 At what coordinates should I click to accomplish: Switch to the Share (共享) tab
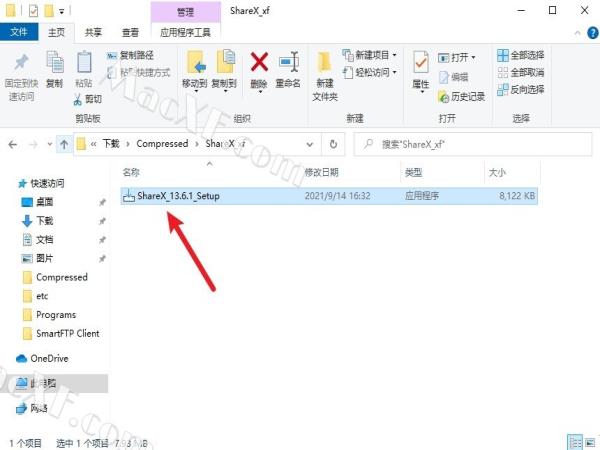(93, 32)
